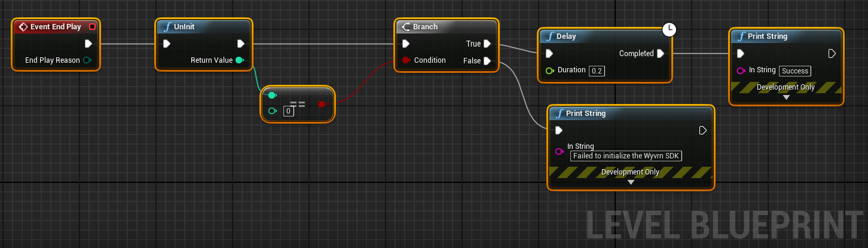The height and width of the screenshot is (248, 868).
Task: Click the Delay node latent clock icon
Action: 669,30
